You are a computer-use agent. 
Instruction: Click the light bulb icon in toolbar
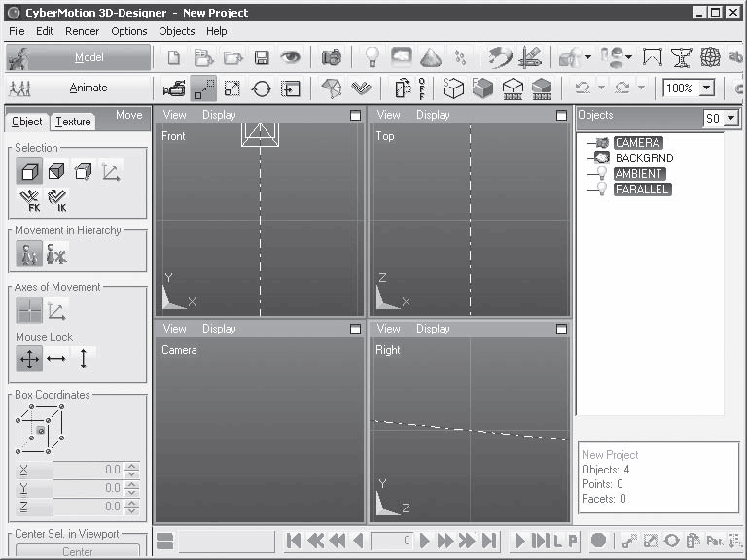[372, 57]
